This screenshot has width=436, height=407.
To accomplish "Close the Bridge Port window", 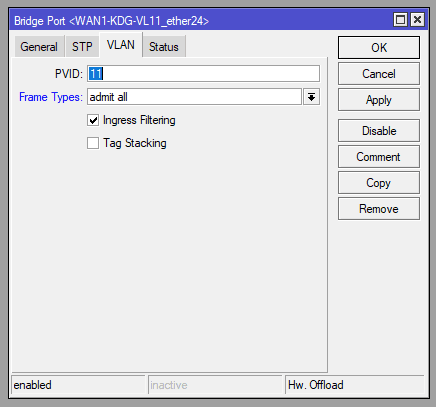I will 417,20.
